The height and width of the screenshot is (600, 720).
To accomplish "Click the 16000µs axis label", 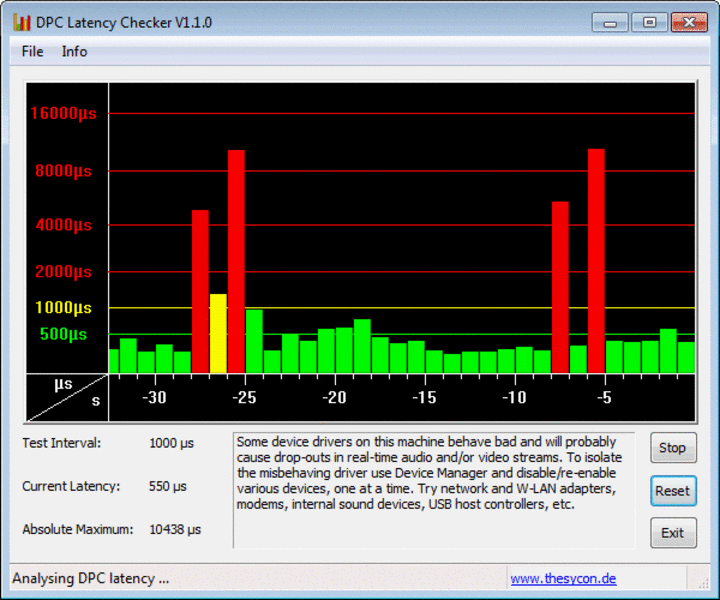I will [x=62, y=113].
